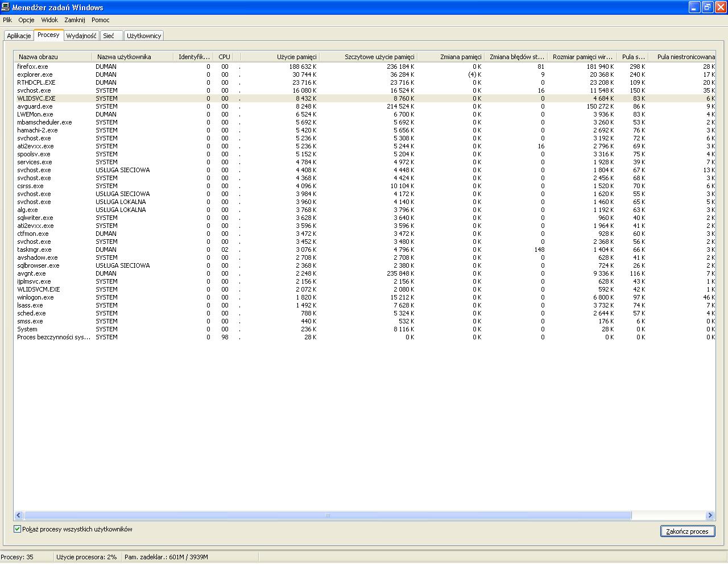
Task: Open the Pomoc menu
Action: point(101,20)
